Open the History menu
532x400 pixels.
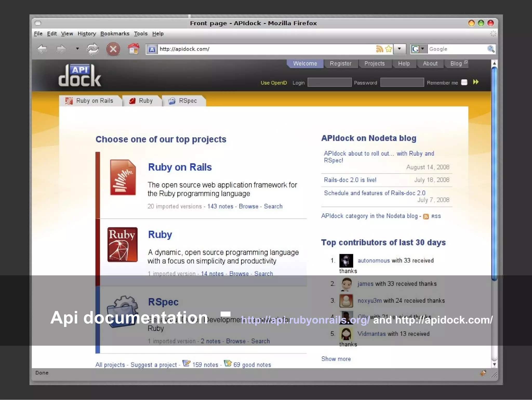pyautogui.click(x=87, y=34)
